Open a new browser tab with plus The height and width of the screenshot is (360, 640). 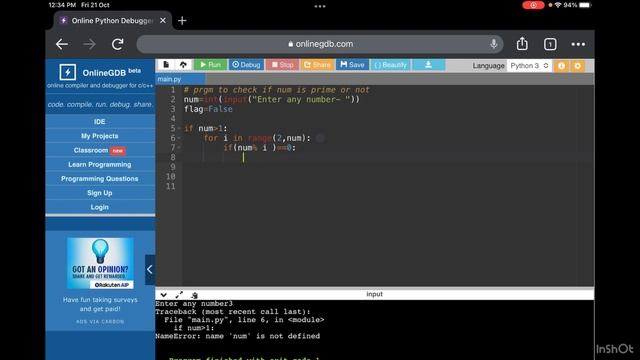[182, 20]
